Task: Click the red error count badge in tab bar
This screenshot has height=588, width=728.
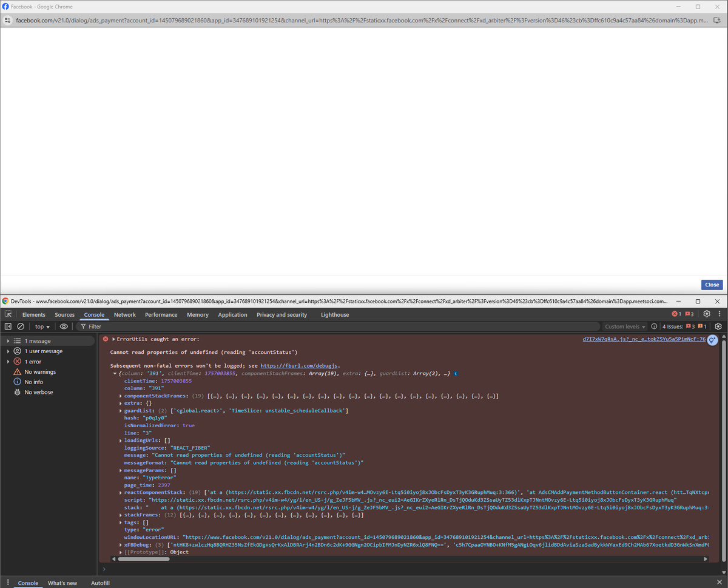Action: pyautogui.click(x=676, y=314)
